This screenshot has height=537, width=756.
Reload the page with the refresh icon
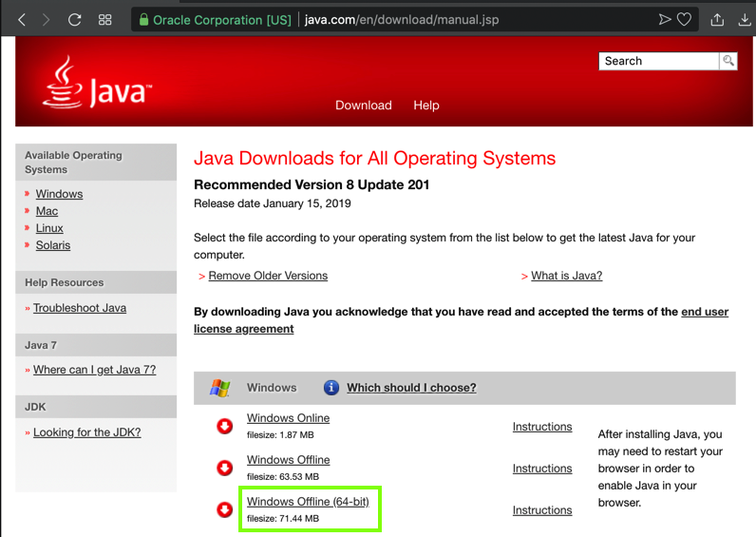pyautogui.click(x=74, y=19)
